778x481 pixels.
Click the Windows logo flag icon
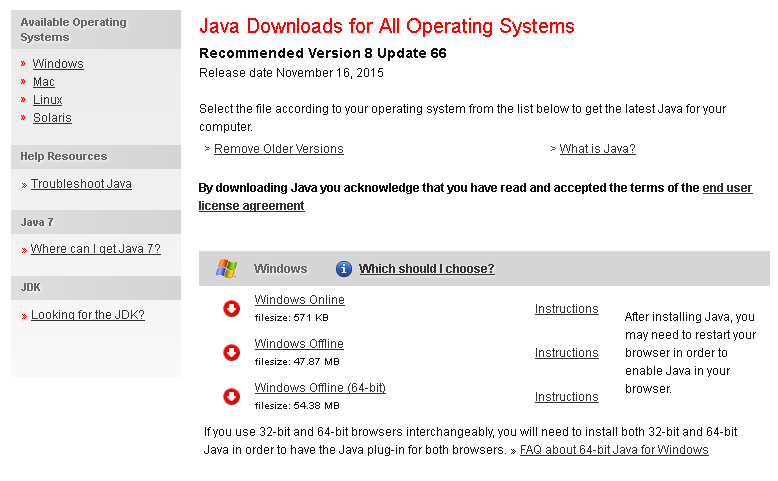(x=227, y=269)
